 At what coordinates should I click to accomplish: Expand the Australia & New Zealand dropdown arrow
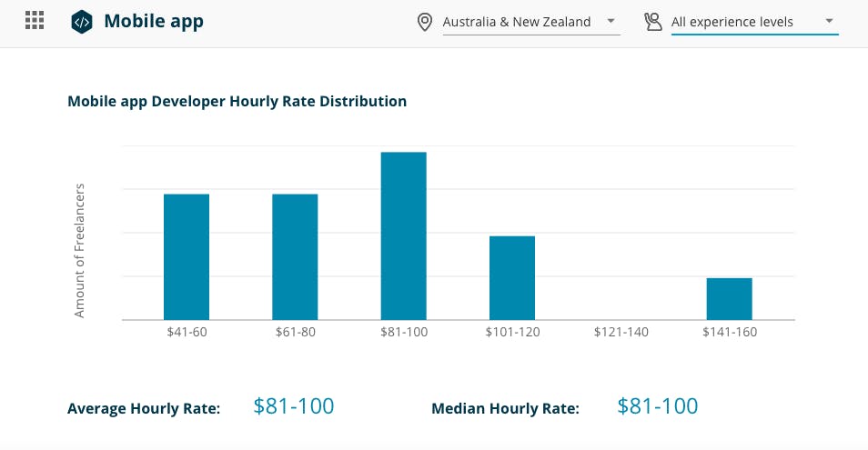tap(610, 21)
